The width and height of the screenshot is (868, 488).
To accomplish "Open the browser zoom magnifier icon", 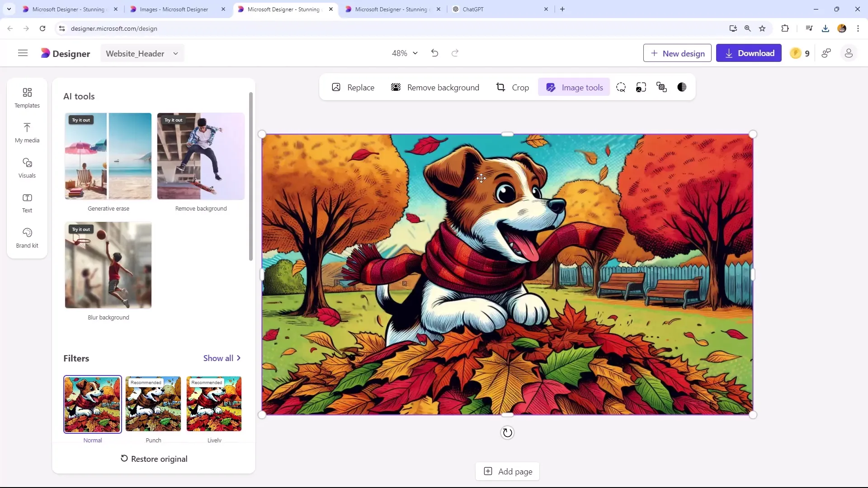I will tap(748, 28).
